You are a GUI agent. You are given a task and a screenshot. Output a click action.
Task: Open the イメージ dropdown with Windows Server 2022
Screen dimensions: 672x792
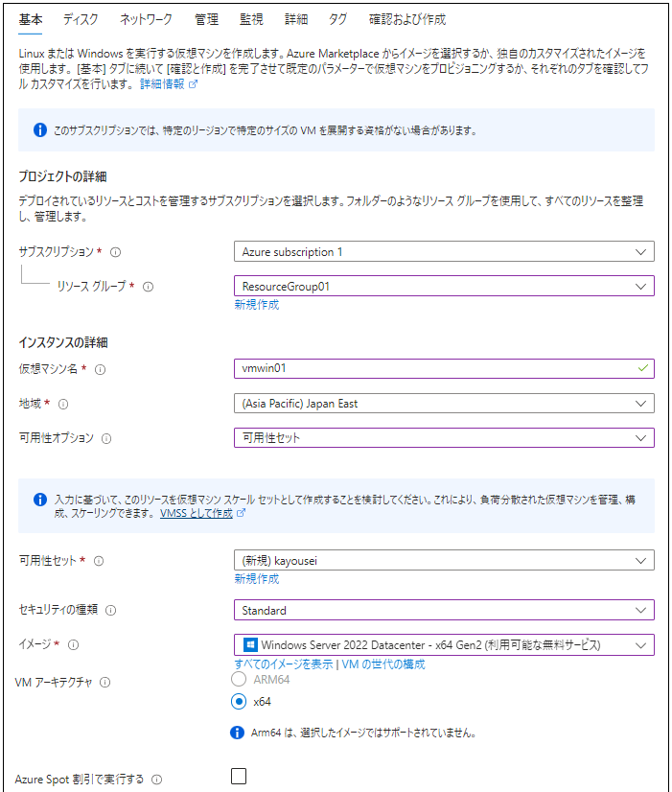point(444,645)
